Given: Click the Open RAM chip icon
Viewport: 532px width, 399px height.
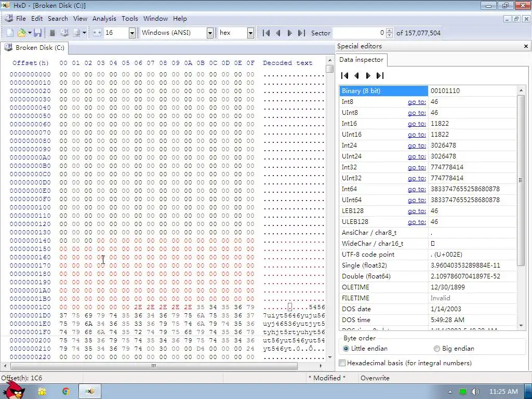Looking at the screenshot, I should [x=52, y=33].
